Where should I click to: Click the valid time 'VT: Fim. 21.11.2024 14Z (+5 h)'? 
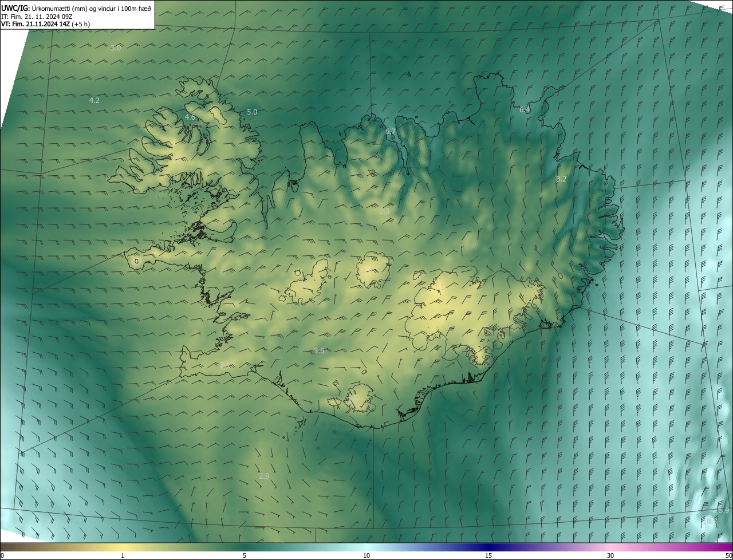(45, 24)
